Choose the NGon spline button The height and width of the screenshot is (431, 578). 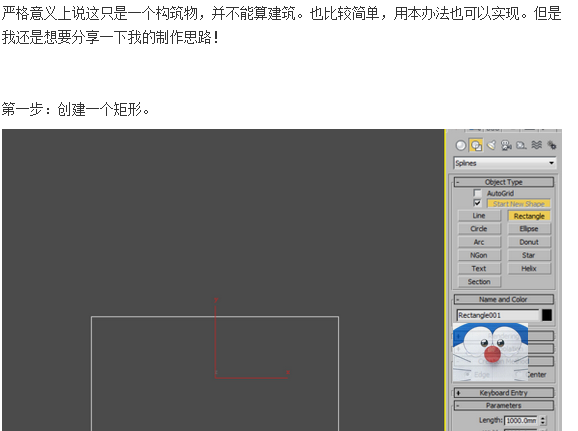click(x=479, y=255)
